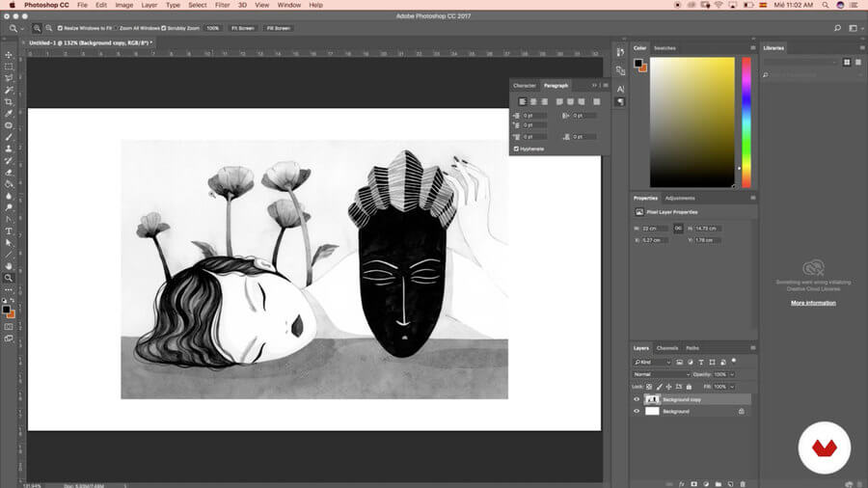868x488 pixels.
Task: Open the blend mode Normal dropdown
Action: click(661, 374)
